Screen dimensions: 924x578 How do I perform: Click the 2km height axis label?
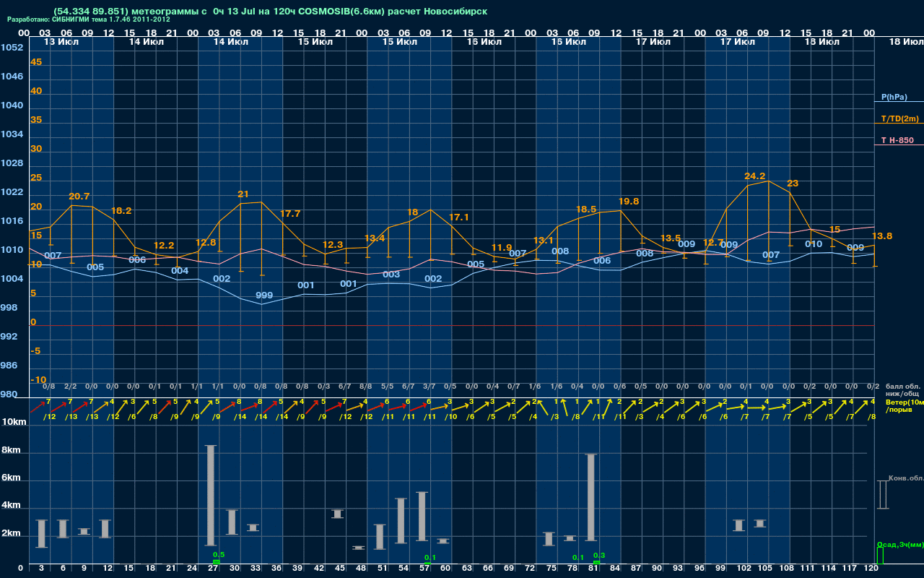(12, 534)
